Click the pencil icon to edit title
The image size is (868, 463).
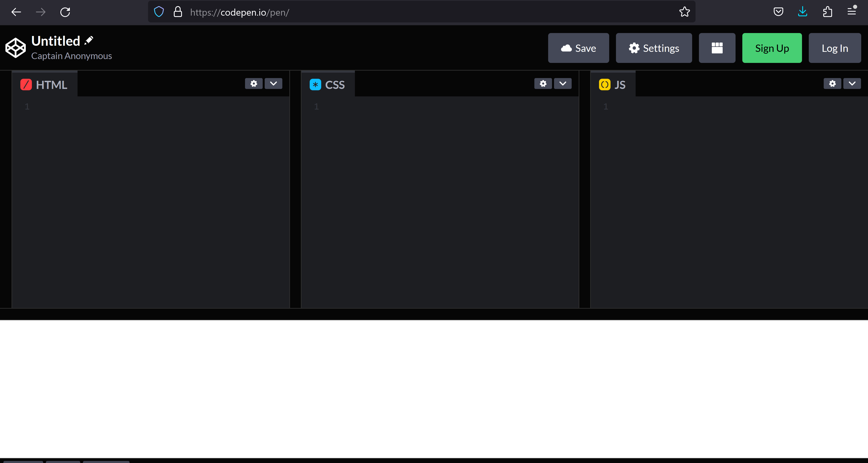click(89, 41)
